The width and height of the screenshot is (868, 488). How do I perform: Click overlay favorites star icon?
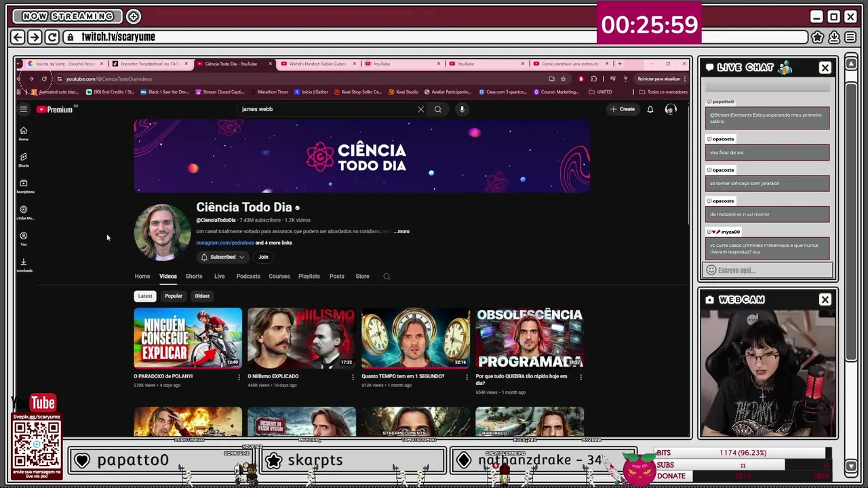point(818,37)
